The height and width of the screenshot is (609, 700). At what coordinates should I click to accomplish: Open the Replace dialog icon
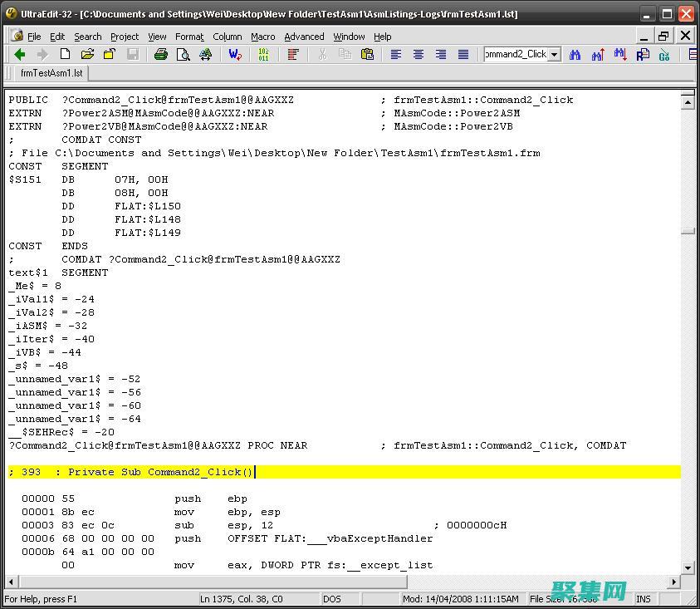click(x=642, y=54)
